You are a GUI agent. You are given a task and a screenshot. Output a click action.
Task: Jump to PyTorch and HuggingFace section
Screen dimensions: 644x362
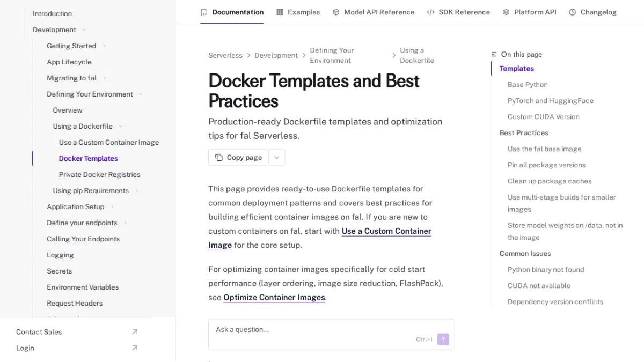coord(551,101)
